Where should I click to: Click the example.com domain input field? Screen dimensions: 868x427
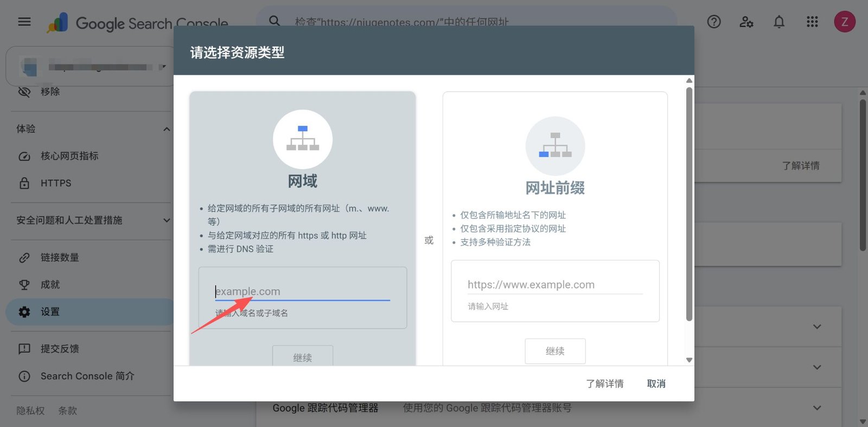point(303,292)
